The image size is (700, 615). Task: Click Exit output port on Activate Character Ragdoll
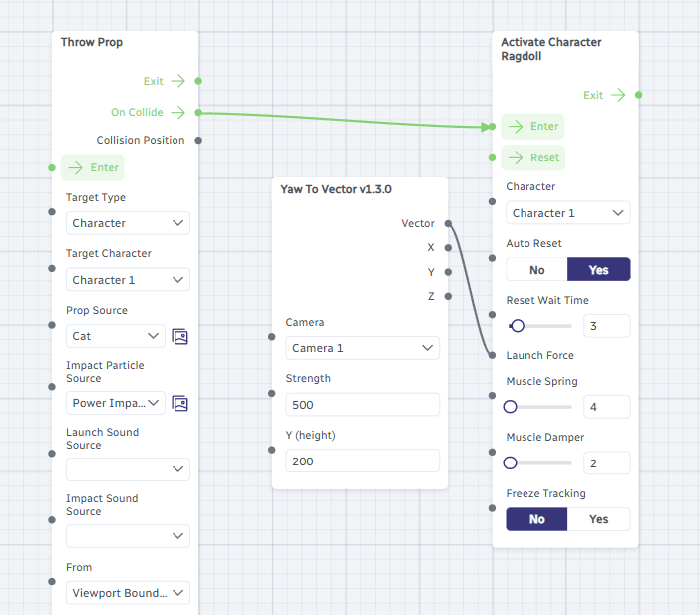[639, 95]
